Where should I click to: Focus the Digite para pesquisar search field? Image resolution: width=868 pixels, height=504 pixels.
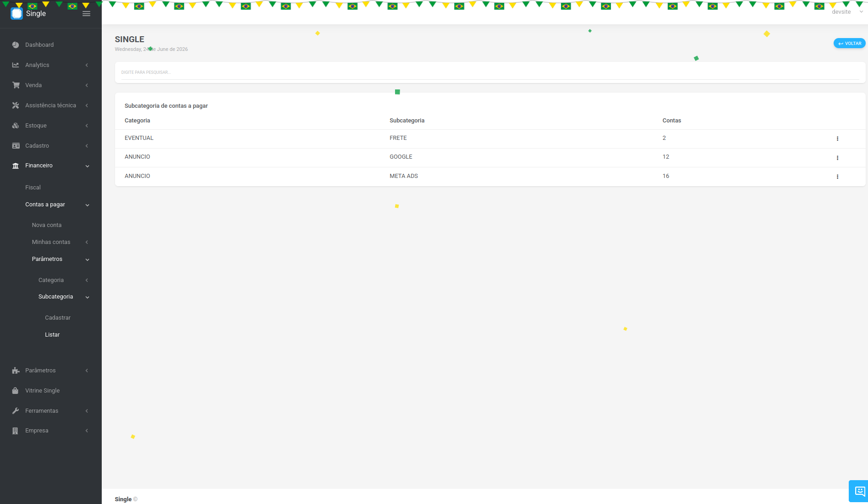click(x=490, y=72)
